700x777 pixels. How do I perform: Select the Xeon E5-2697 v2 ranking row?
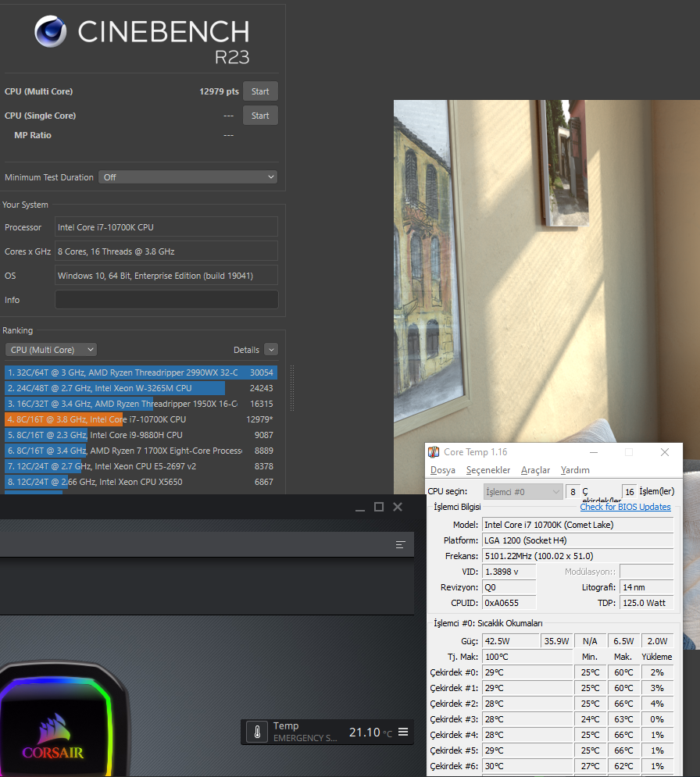point(141,466)
